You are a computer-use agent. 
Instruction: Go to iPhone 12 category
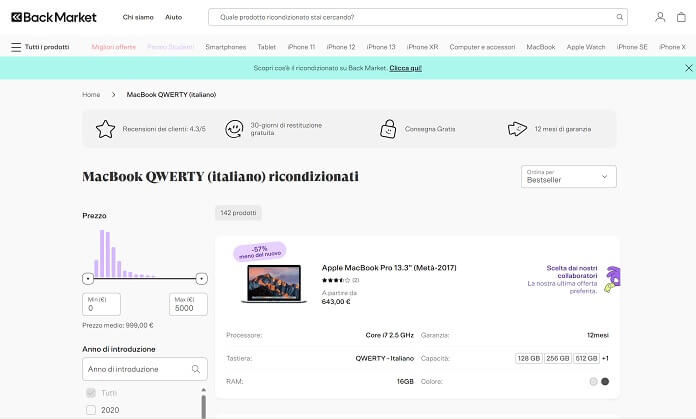341,47
